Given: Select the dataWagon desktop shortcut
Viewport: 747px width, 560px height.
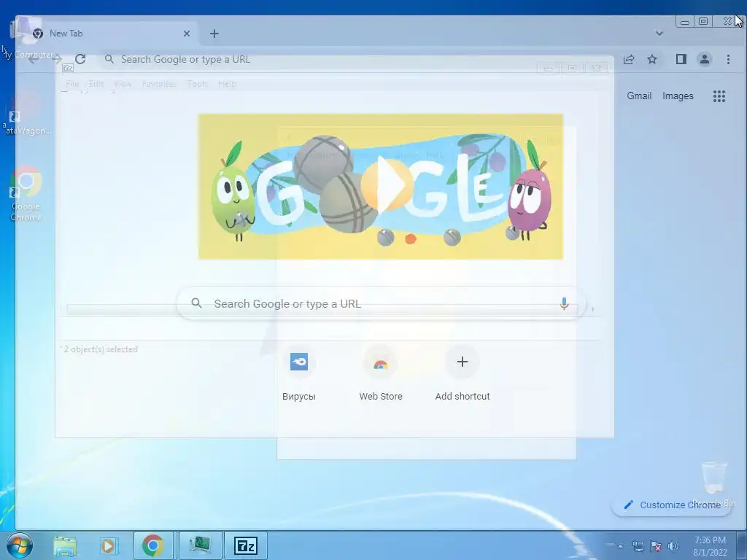Looking at the screenshot, I should (x=27, y=113).
